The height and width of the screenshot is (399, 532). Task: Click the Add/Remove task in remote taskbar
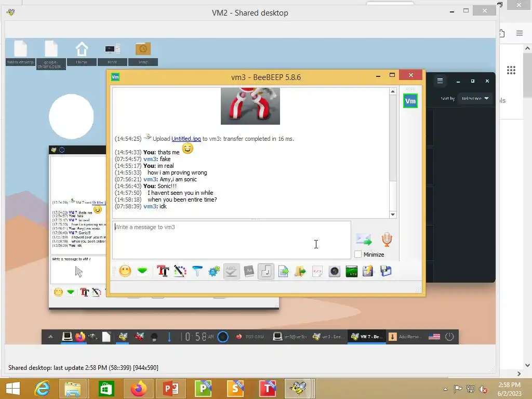[x=405, y=337]
